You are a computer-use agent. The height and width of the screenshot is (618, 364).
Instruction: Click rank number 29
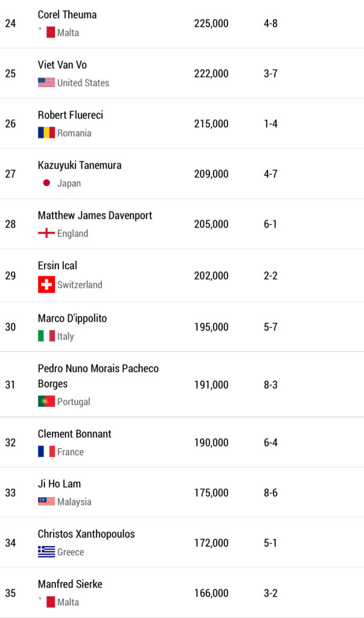[x=10, y=276]
